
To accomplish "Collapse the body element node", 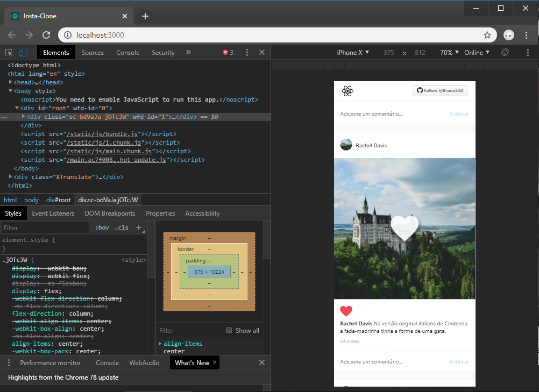I will point(10,91).
